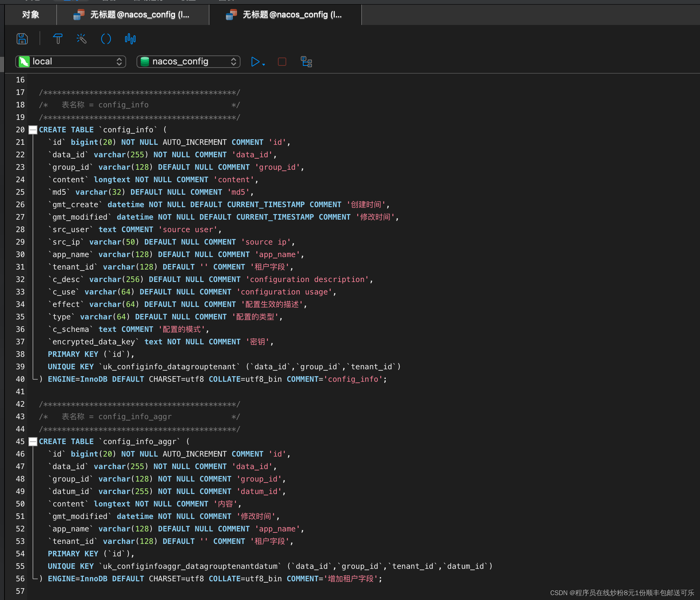Click the query icon on first untitled tab
The height and width of the screenshot is (600, 700).
pyautogui.click(x=79, y=15)
